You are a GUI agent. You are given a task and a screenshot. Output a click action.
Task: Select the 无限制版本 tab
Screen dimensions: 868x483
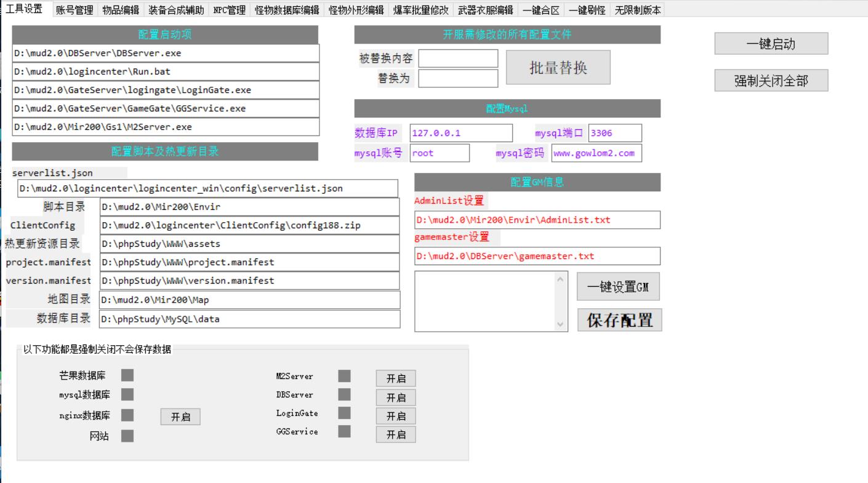(637, 10)
